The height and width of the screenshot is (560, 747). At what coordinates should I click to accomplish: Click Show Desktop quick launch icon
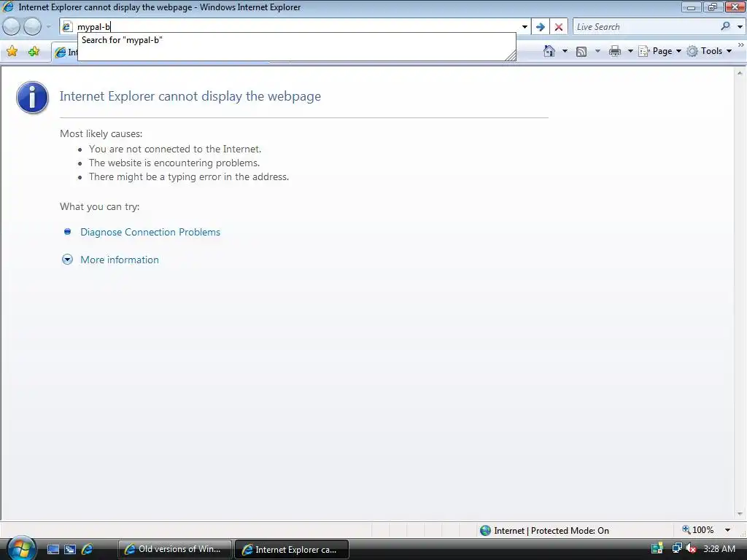[53, 549]
